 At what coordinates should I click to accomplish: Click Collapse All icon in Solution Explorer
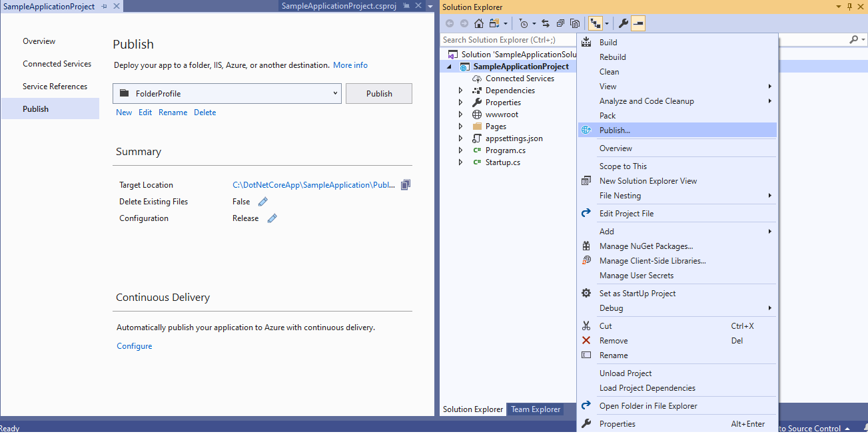(560, 24)
